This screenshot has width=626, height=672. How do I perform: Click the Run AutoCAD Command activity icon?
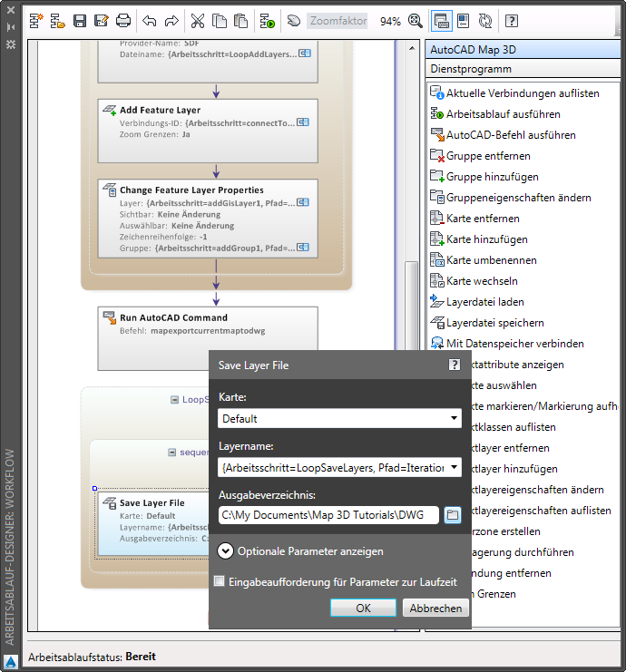tap(110, 317)
